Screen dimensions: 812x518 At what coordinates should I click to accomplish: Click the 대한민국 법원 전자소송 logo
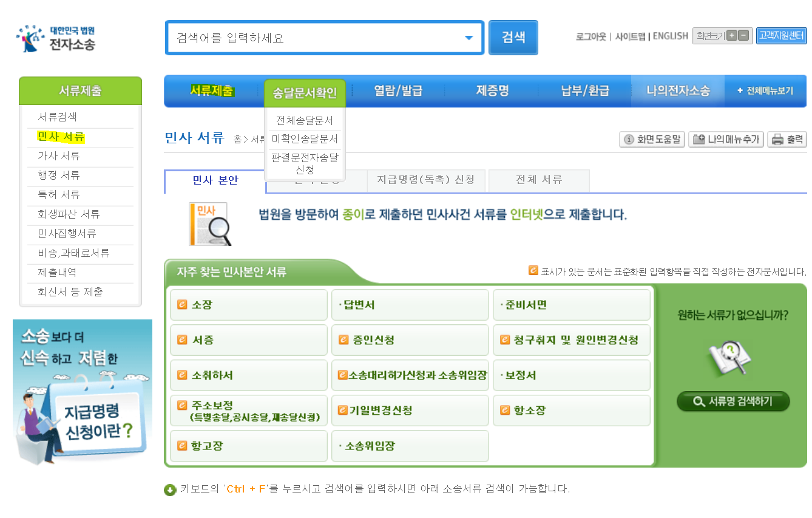tap(56, 38)
